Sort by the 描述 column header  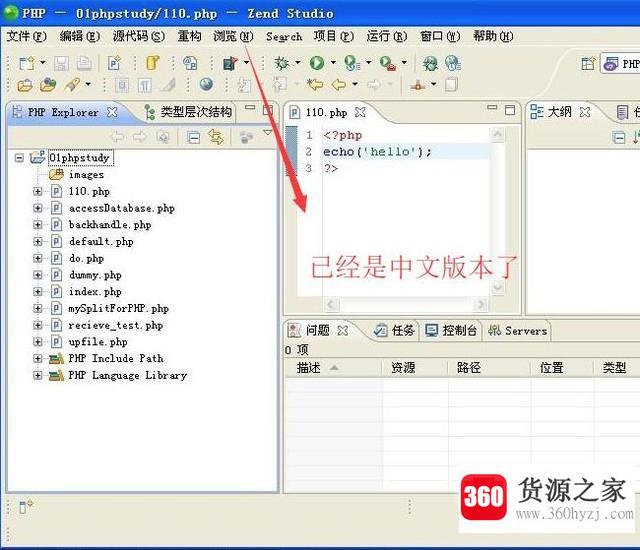[x=333, y=368]
